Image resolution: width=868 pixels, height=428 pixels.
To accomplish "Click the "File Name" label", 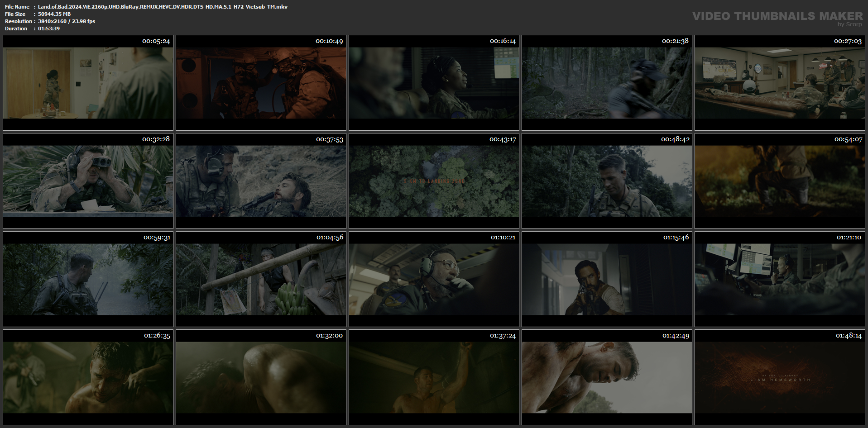I will click(x=17, y=7).
